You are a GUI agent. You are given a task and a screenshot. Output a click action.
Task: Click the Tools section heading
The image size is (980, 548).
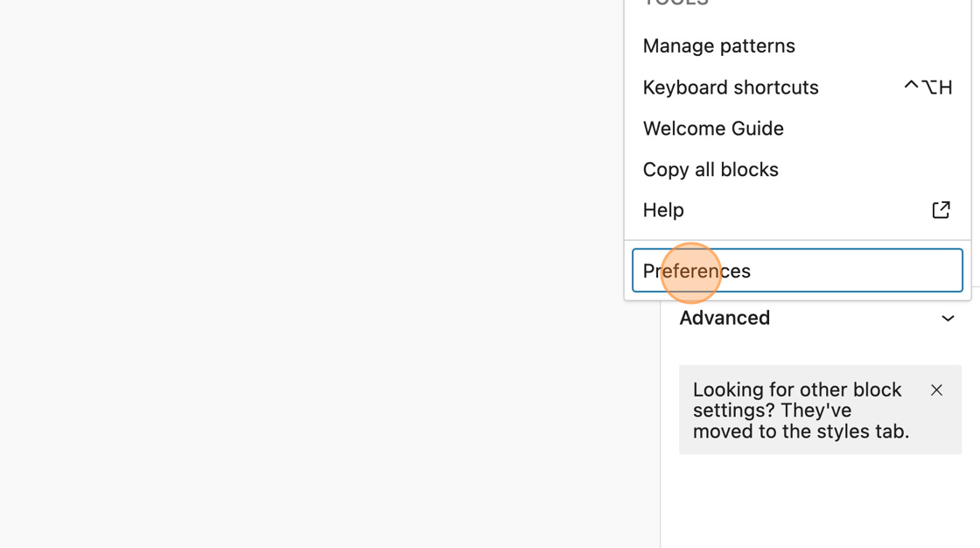point(675,3)
